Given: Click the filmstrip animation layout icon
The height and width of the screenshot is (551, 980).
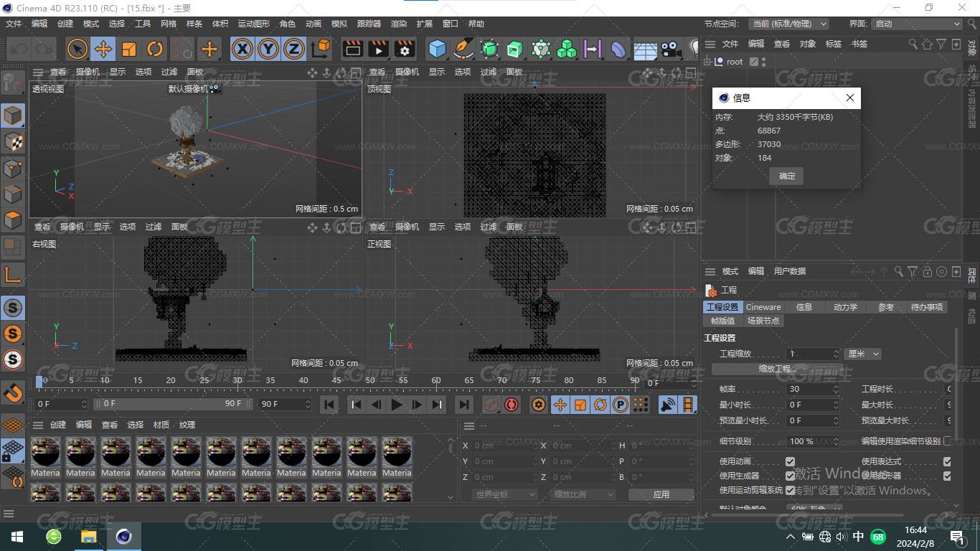Looking at the screenshot, I should [688, 405].
